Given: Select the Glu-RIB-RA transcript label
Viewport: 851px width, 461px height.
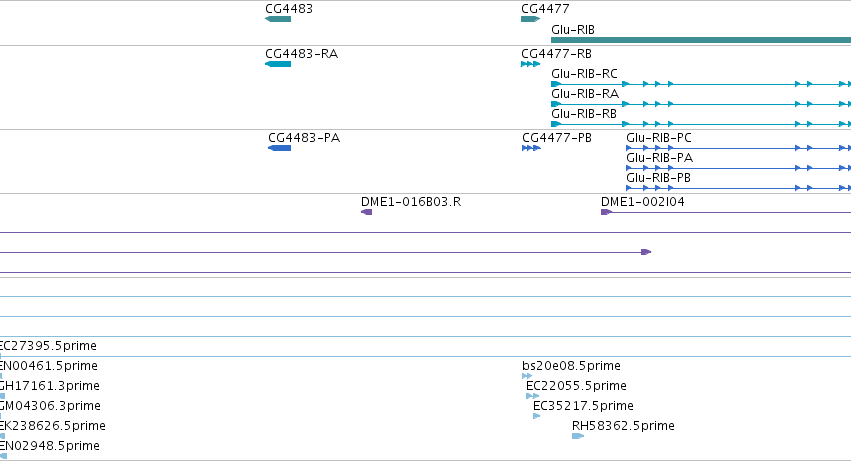Looking at the screenshot, I should click(585, 94).
